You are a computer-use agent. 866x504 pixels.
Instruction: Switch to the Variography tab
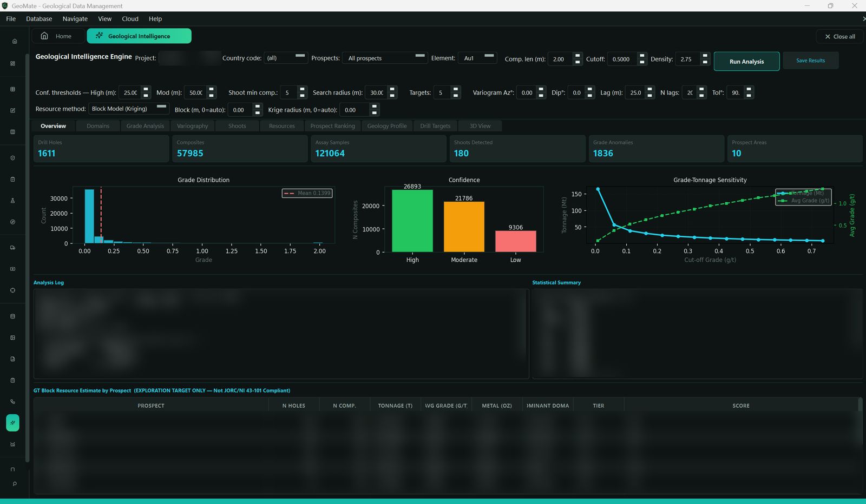(192, 126)
